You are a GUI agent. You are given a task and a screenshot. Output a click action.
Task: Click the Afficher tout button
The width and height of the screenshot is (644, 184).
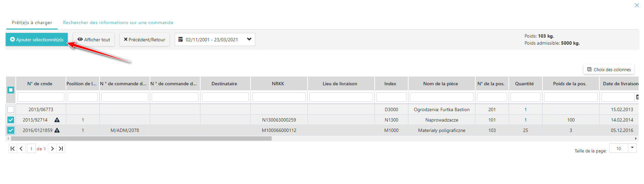coord(94,40)
